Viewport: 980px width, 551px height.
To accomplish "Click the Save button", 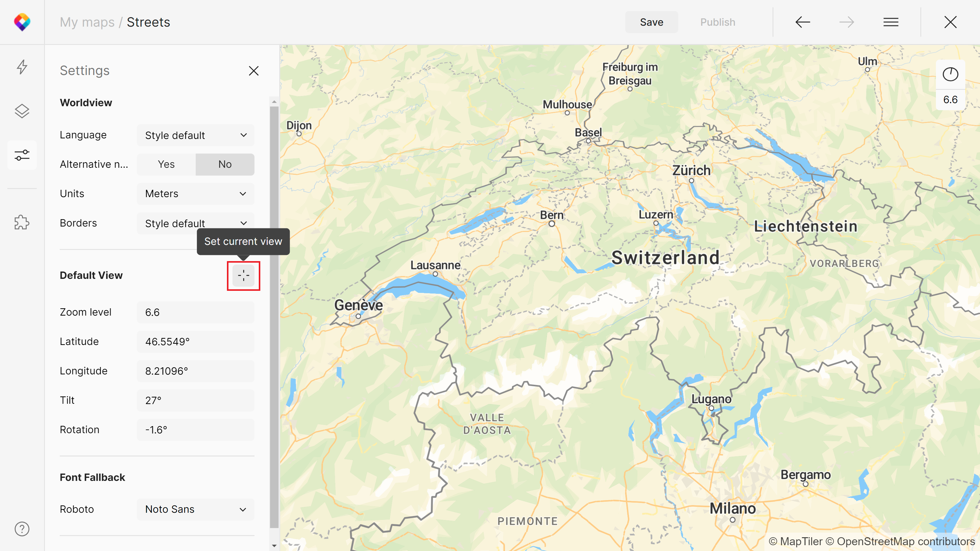I will pyautogui.click(x=651, y=22).
